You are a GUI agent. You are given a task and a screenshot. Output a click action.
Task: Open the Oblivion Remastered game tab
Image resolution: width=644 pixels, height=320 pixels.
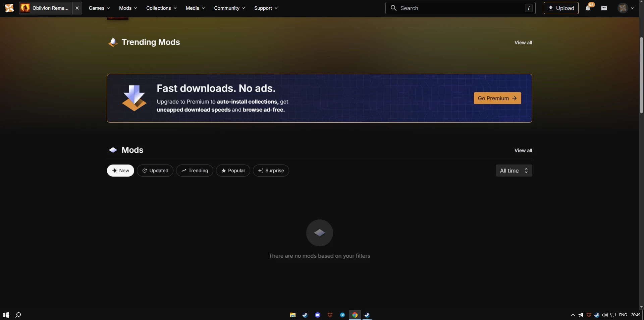(x=46, y=8)
